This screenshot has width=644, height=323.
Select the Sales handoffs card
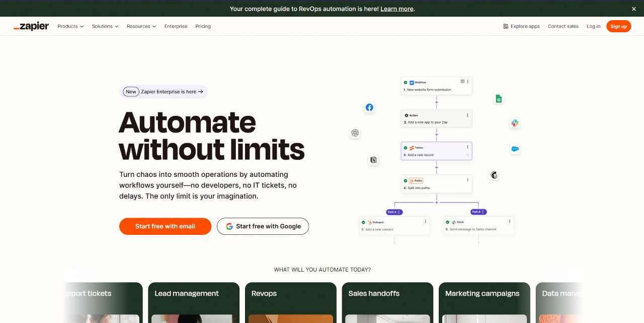387,302
